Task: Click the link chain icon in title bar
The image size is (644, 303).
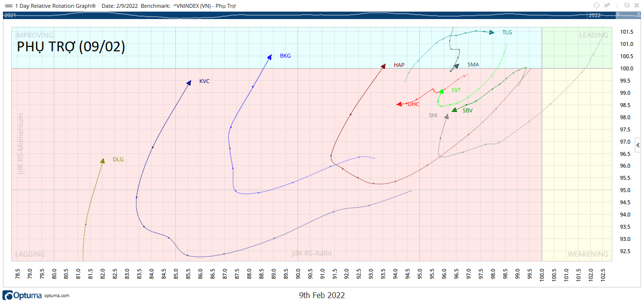Action: coord(8,5)
